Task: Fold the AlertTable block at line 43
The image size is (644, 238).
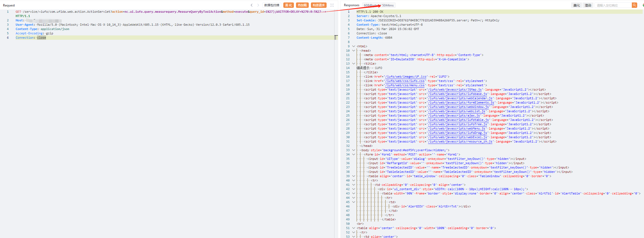Action: pos(353,193)
